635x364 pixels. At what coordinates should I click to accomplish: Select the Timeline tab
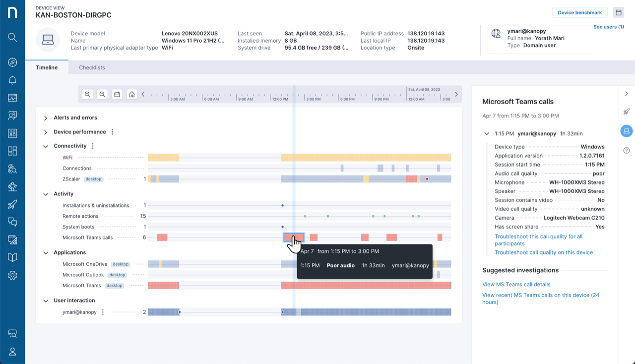pos(47,67)
